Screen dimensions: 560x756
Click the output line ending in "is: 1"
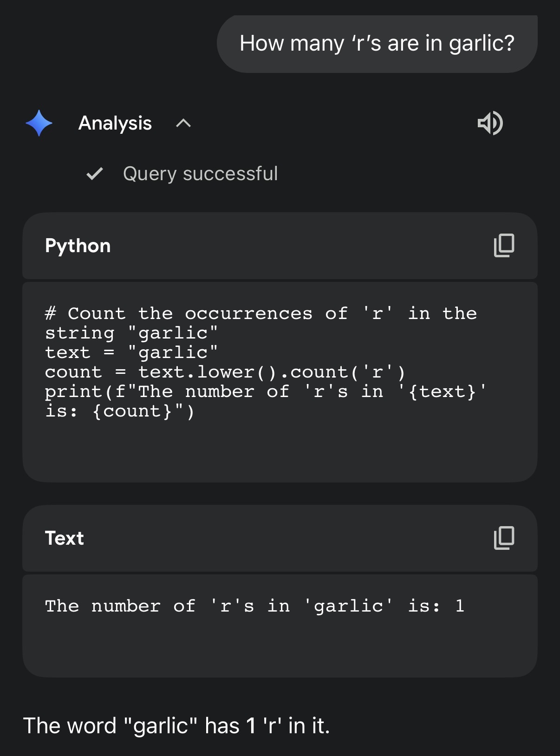254,606
